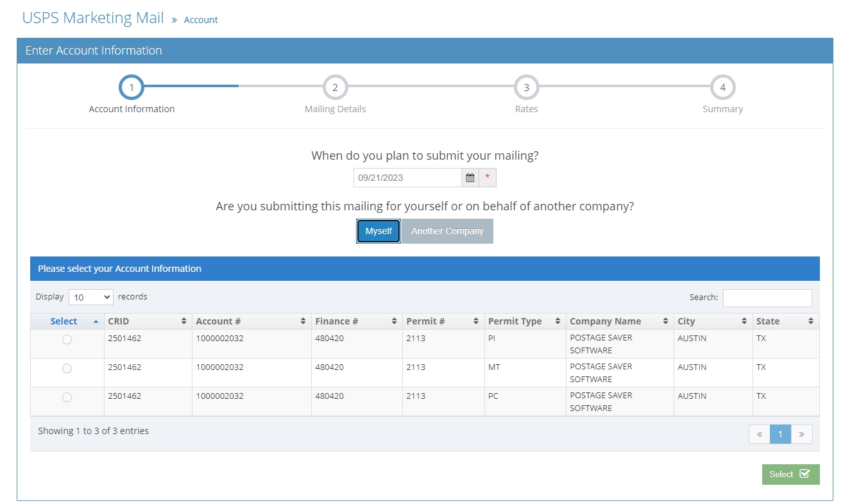Screen dimensions: 843x504
Task: Select the radio for the PC permit row
Action: (x=67, y=397)
